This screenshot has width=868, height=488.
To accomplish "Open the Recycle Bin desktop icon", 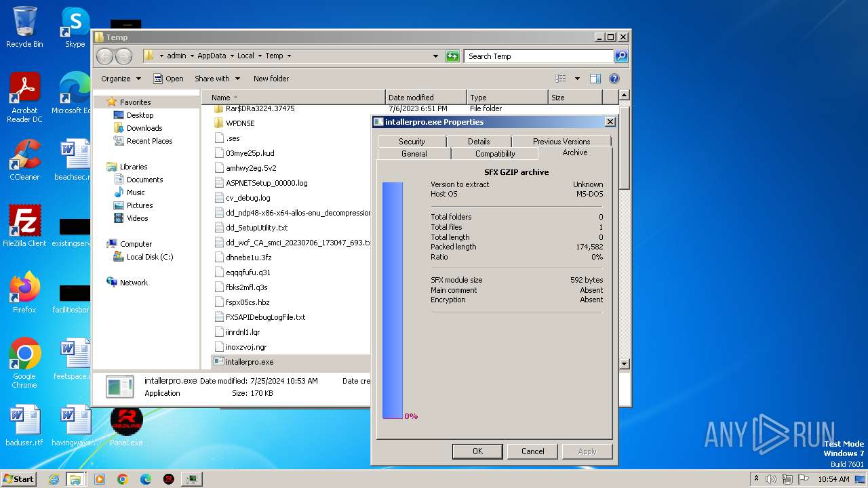I will (24, 27).
